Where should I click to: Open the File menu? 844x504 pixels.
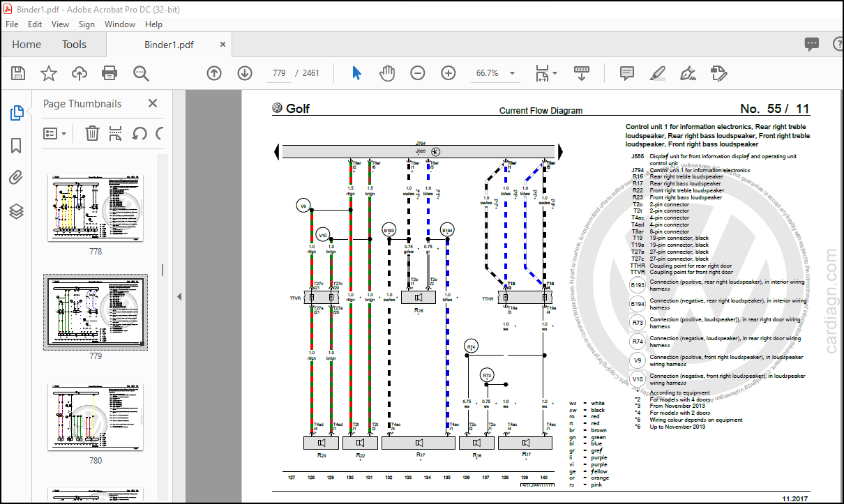tap(12, 24)
